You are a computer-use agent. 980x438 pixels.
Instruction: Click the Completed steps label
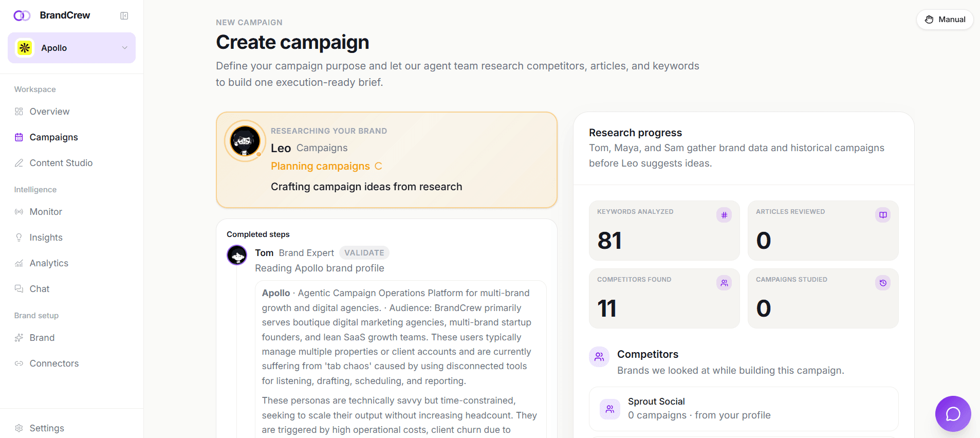[x=258, y=234]
